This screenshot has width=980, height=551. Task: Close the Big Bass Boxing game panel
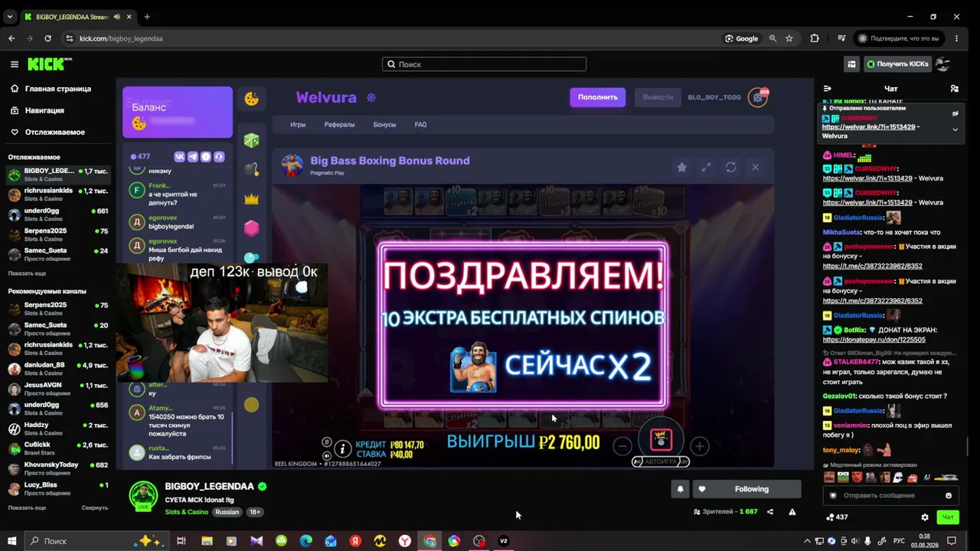pyautogui.click(x=755, y=168)
